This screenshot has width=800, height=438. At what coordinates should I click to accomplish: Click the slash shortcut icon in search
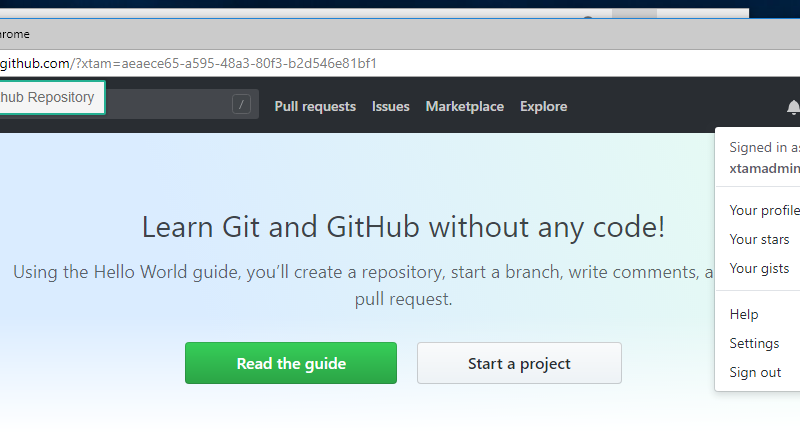(241, 105)
